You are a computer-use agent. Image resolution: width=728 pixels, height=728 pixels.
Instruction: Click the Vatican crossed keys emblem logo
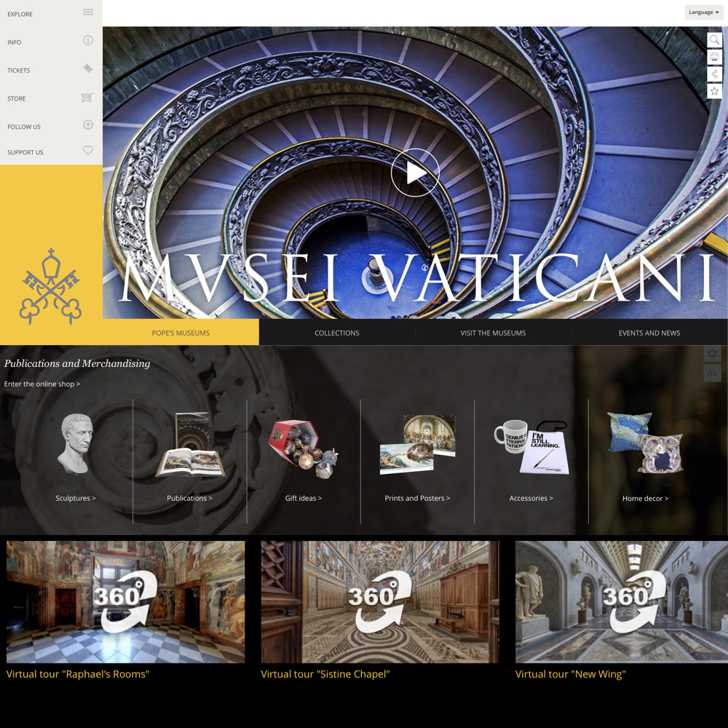coord(51,287)
